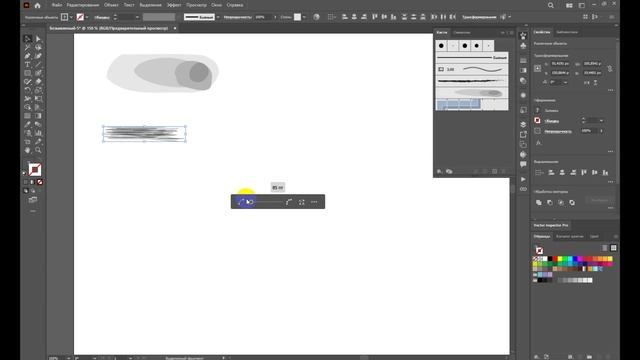Select the Eraser tool
Screen dimensions: 640x360
38,82
